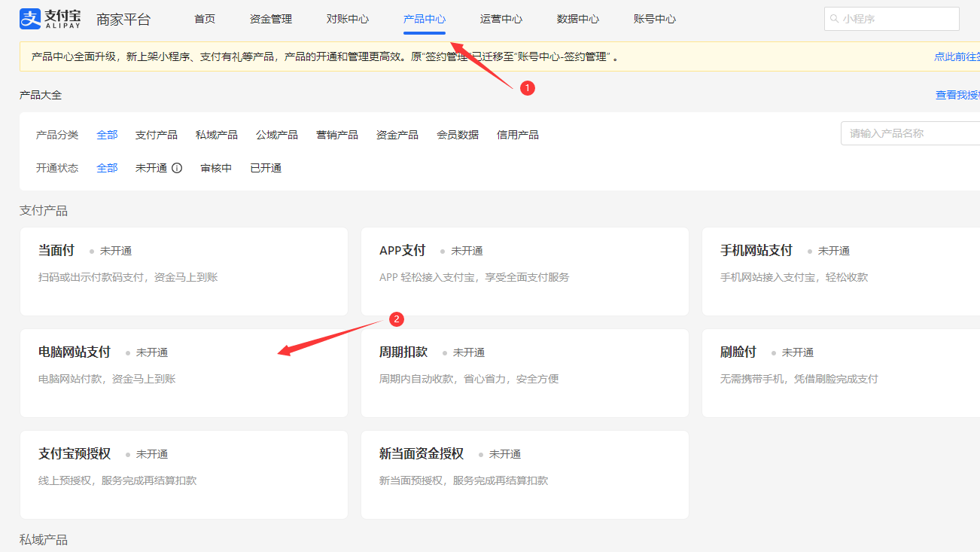The image size is (980, 552).
Task: Open the 电脑网站支付 product card
Action: pos(184,373)
